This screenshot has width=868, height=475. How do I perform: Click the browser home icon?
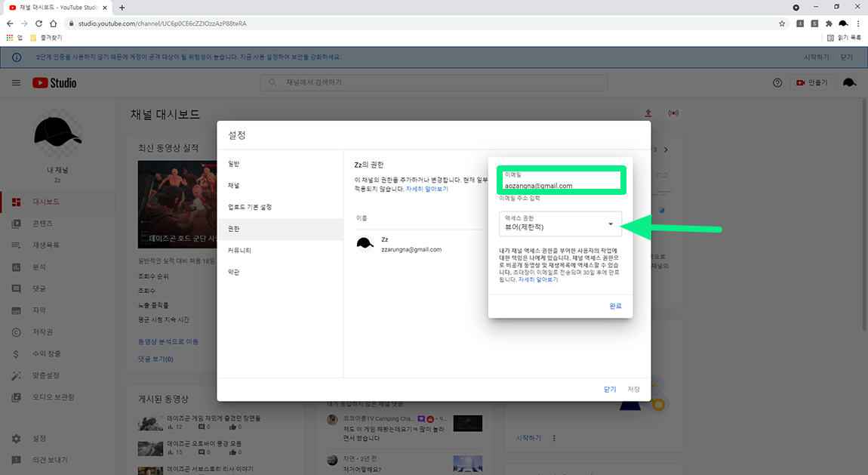pos(53,23)
